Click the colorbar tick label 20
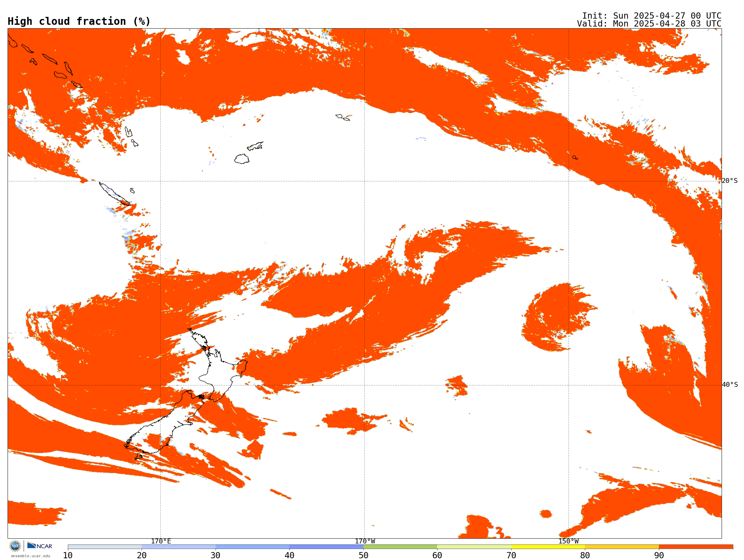The height and width of the screenshot is (560, 744). coord(142,556)
